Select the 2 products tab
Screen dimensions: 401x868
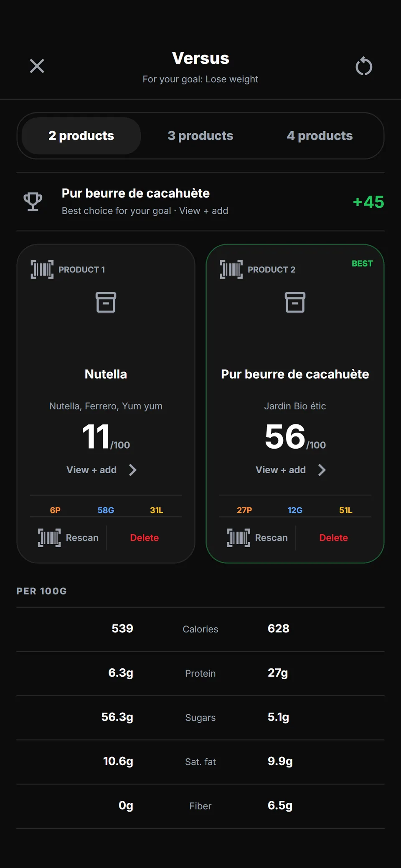point(81,136)
